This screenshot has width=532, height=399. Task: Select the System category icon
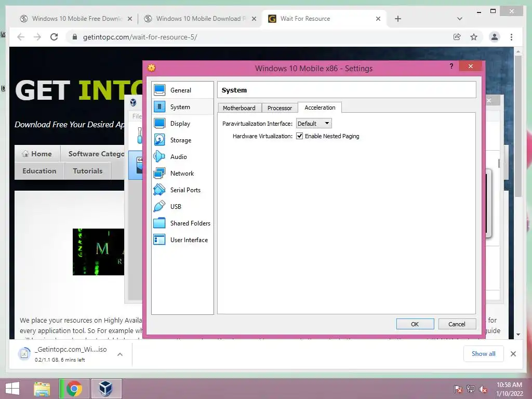click(159, 107)
